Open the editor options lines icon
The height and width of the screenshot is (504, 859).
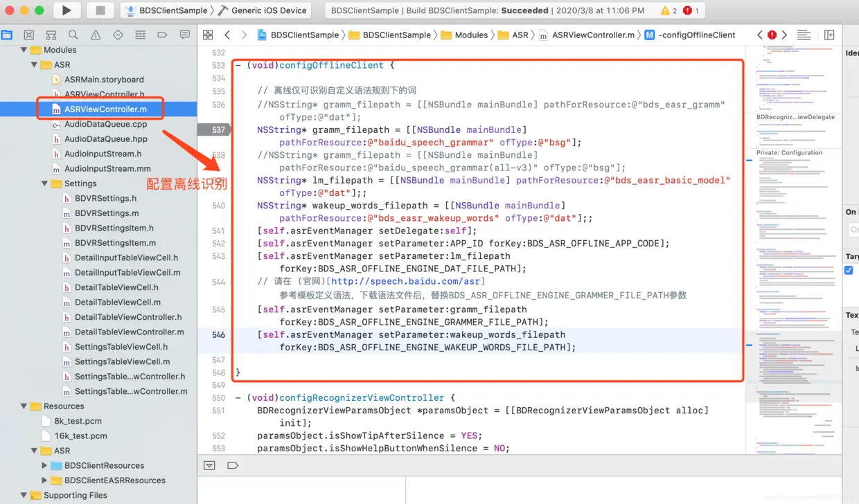pyautogui.click(x=804, y=35)
